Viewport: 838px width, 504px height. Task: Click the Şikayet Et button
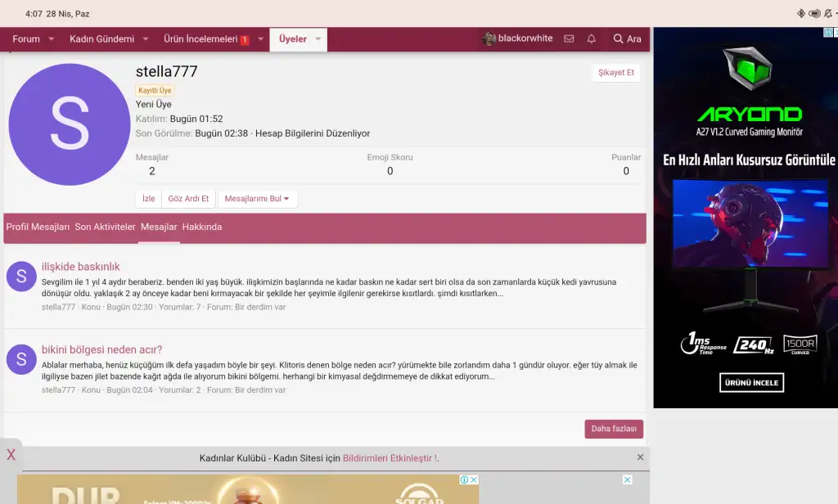coord(615,73)
